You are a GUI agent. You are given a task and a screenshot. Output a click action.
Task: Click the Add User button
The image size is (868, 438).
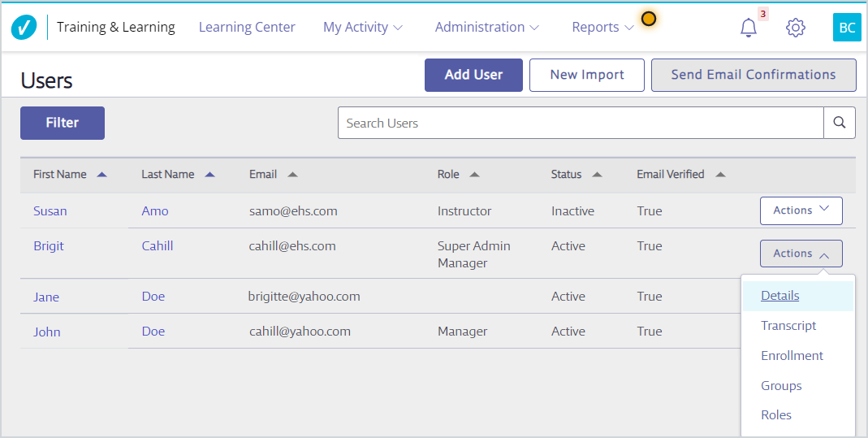tap(473, 75)
